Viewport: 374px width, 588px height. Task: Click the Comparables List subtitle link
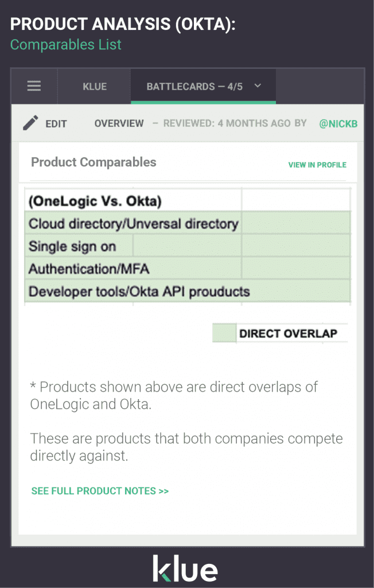click(x=65, y=44)
